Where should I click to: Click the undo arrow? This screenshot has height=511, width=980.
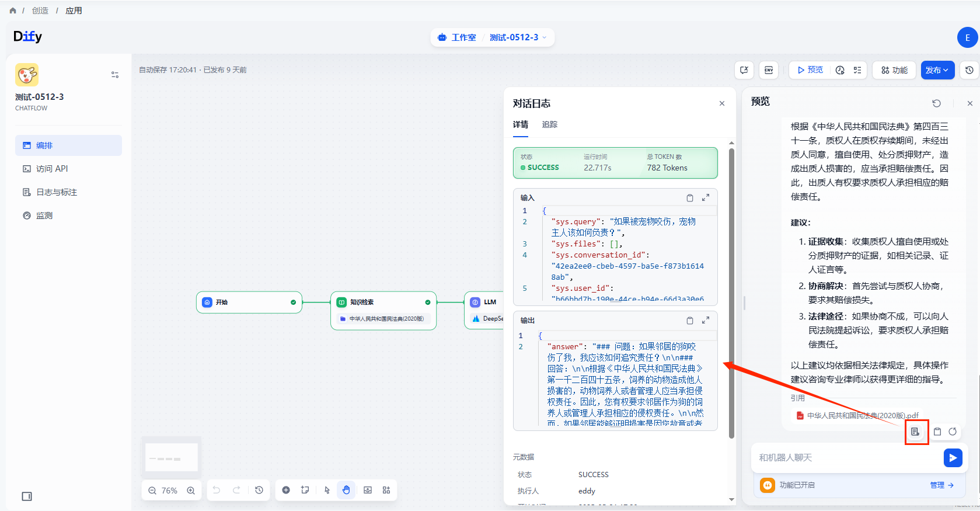tap(217, 491)
